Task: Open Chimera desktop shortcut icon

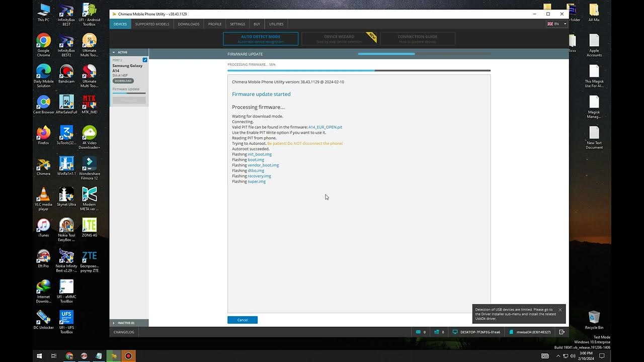Action: (44, 166)
